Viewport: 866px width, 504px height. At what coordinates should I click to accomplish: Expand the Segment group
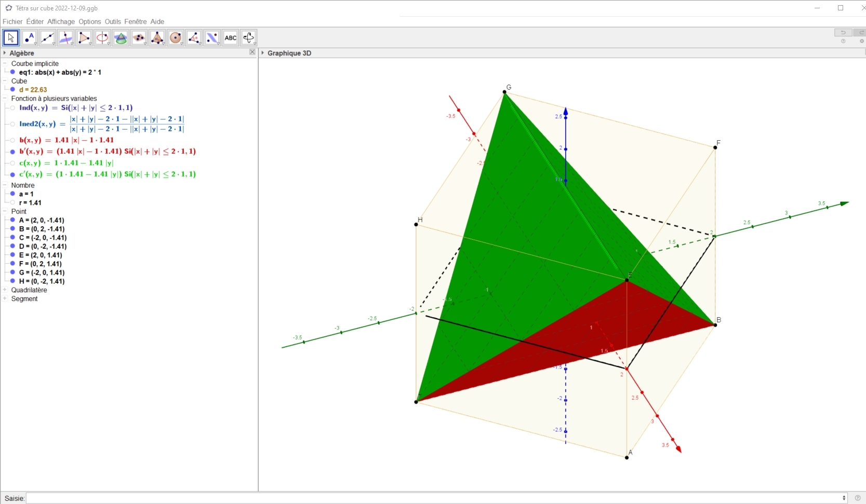(5, 299)
